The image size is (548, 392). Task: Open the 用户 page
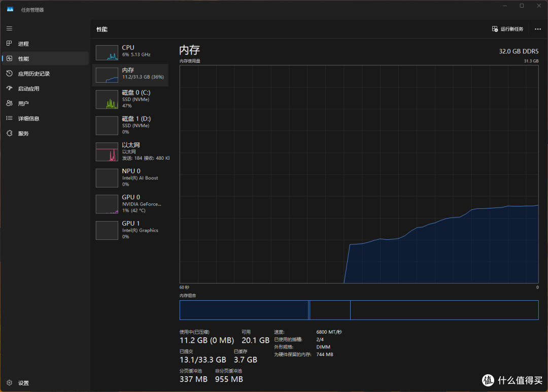pos(45,103)
